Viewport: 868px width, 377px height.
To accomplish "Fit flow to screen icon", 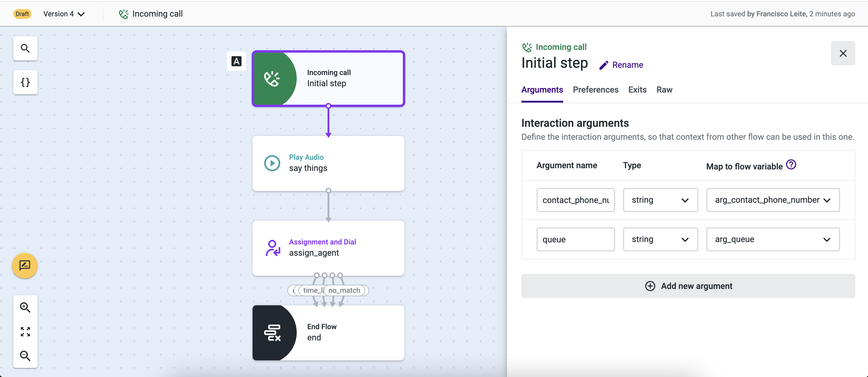I will tap(25, 332).
